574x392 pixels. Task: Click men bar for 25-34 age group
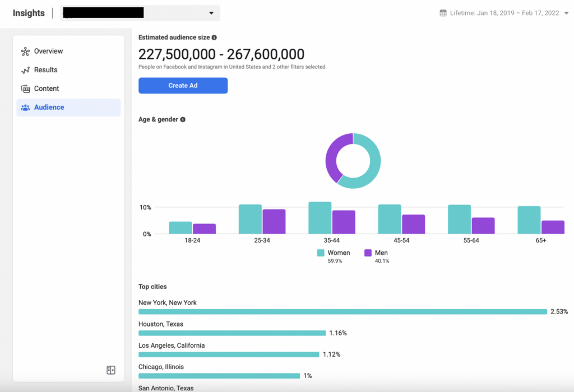click(274, 222)
